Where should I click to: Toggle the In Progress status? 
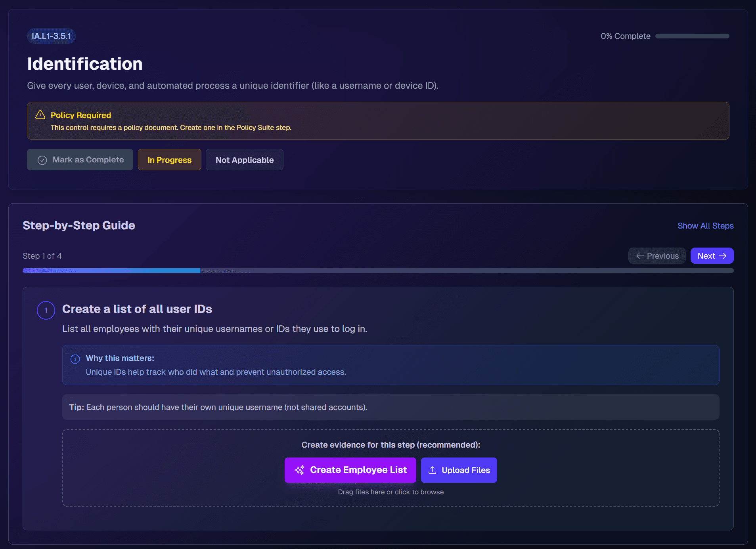click(169, 160)
